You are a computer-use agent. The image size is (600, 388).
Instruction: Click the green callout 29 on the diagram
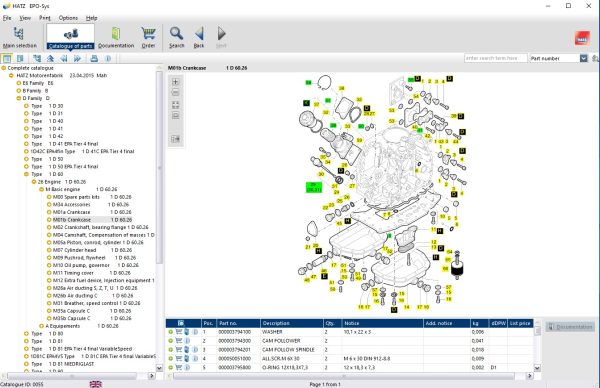coord(313,187)
